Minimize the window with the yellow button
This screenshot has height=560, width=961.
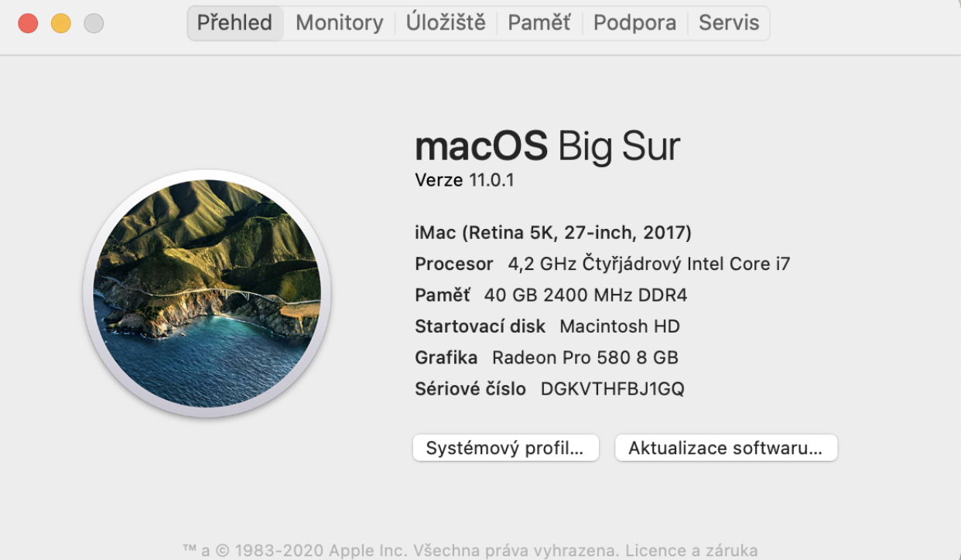61,23
